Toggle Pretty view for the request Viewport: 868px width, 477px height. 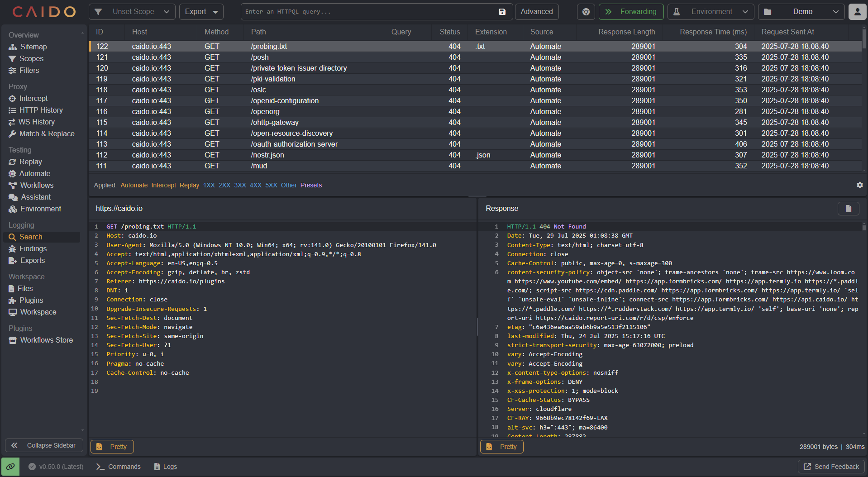112,447
